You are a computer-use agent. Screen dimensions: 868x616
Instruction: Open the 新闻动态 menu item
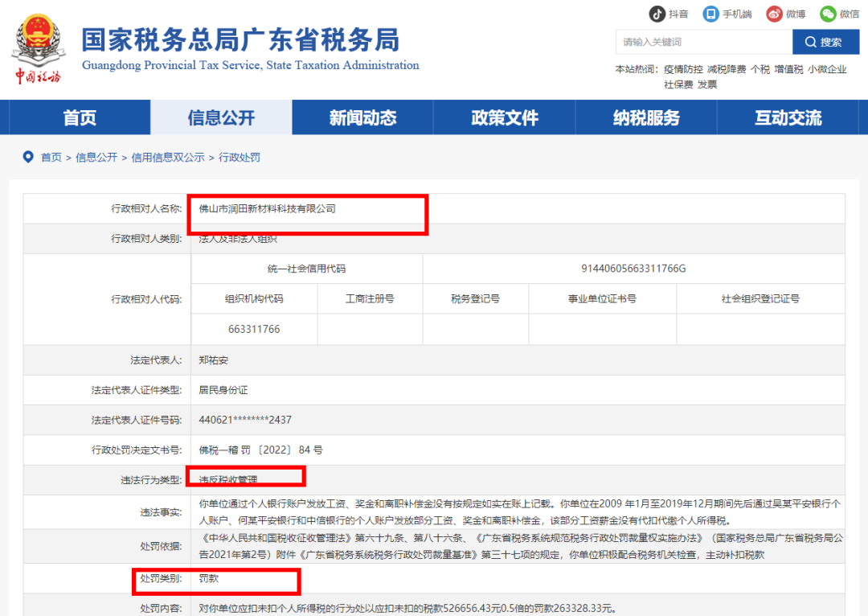click(362, 117)
